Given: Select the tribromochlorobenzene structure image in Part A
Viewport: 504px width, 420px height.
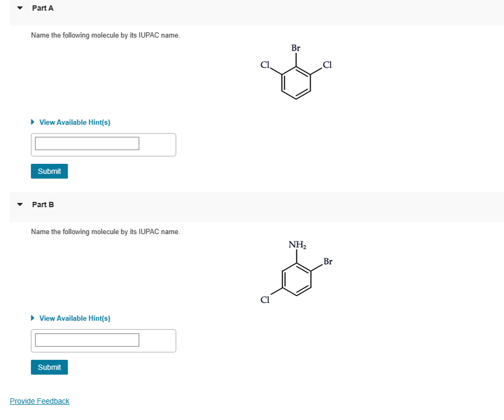Looking at the screenshot, I should point(295,74).
